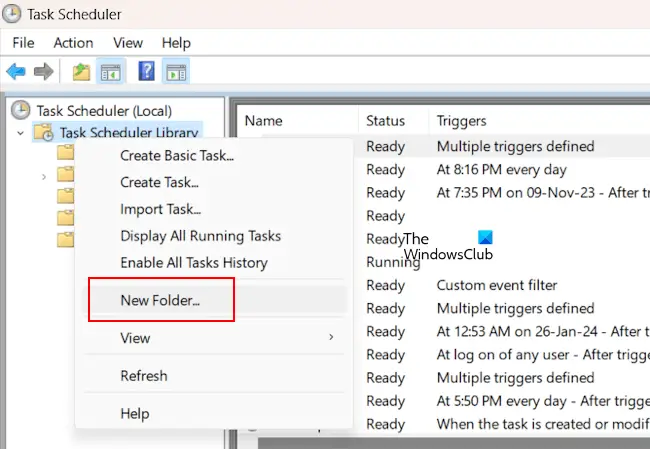Screen dimensions: 650x449
Task: Click the blue Help question mark icon
Action: click(x=146, y=72)
